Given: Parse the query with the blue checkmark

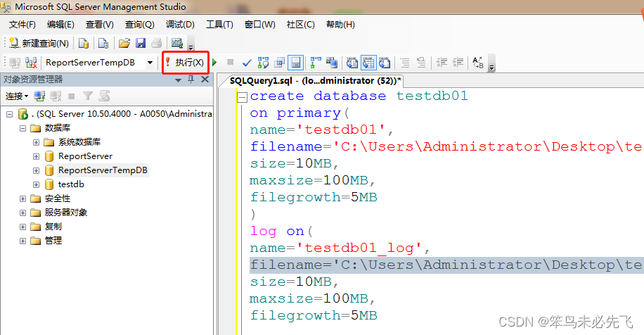Looking at the screenshot, I should coord(247,63).
